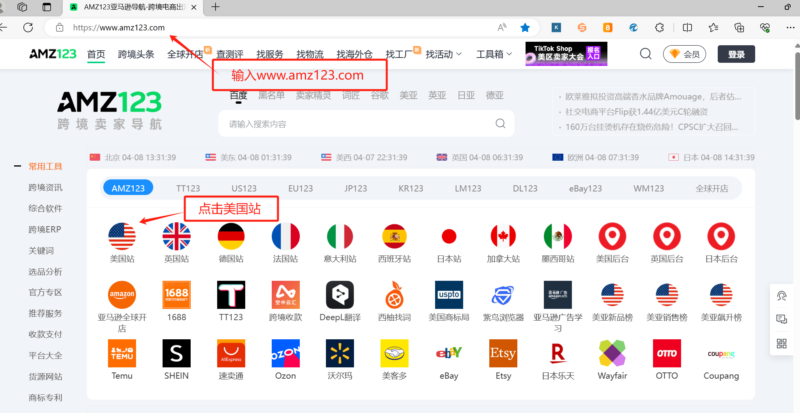This screenshot has width=800, height=413.
Task: Click the 登录 login button
Action: coord(736,54)
